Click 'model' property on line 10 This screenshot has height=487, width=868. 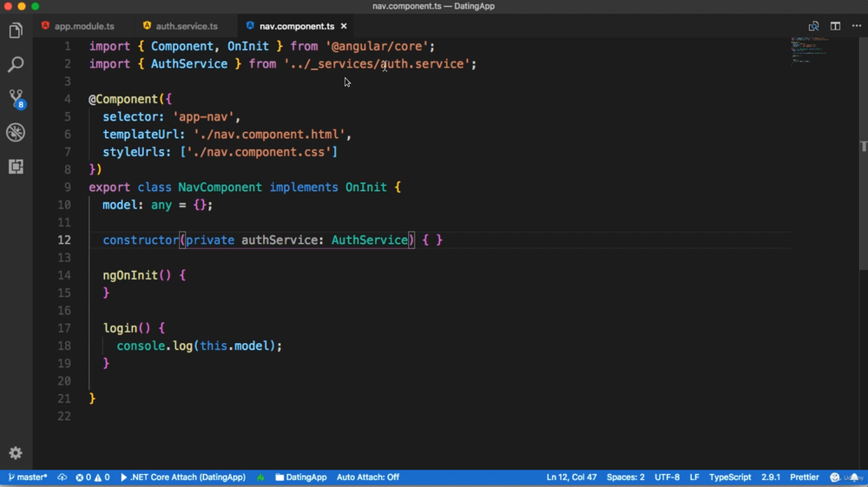[x=120, y=205]
